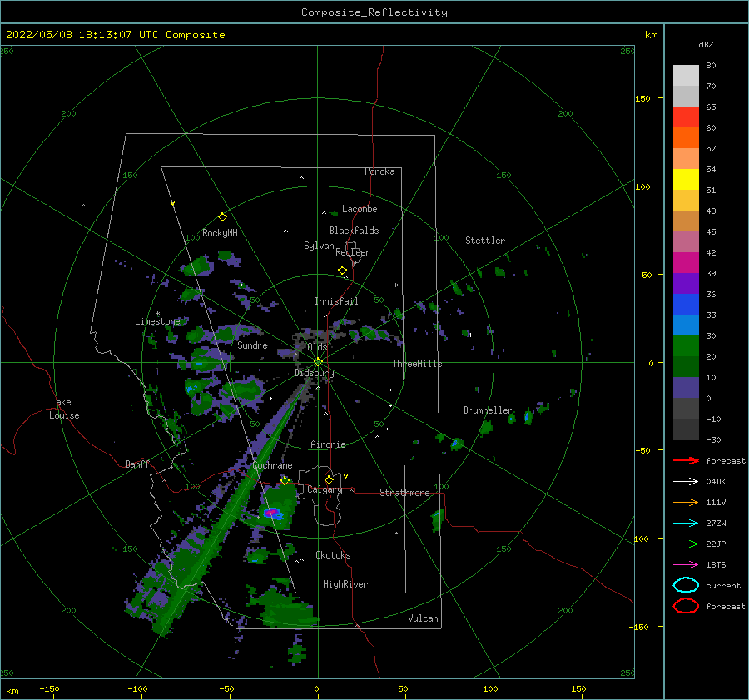Click the yellow diamond marker near RockyMH
749x700 pixels.
coord(222,217)
